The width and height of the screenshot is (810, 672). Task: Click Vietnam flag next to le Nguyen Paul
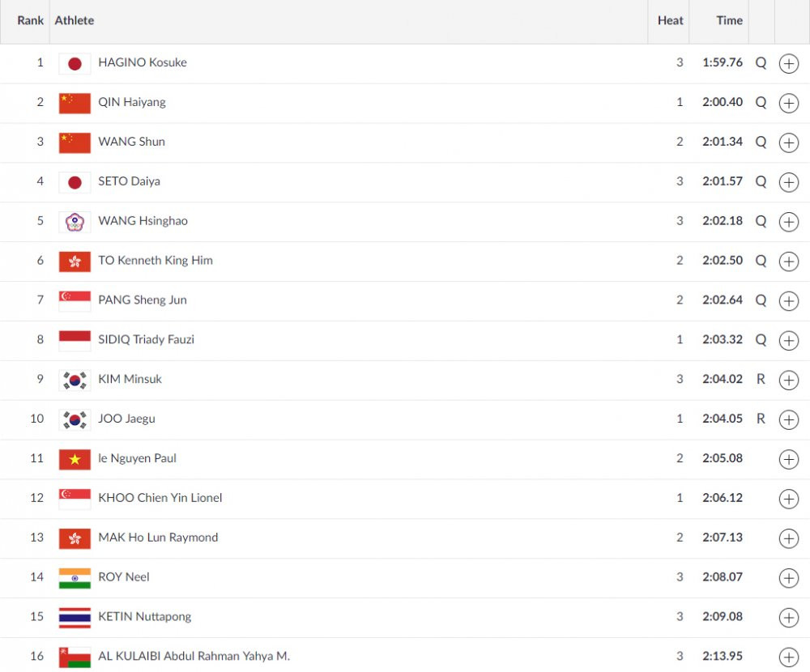pos(75,460)
